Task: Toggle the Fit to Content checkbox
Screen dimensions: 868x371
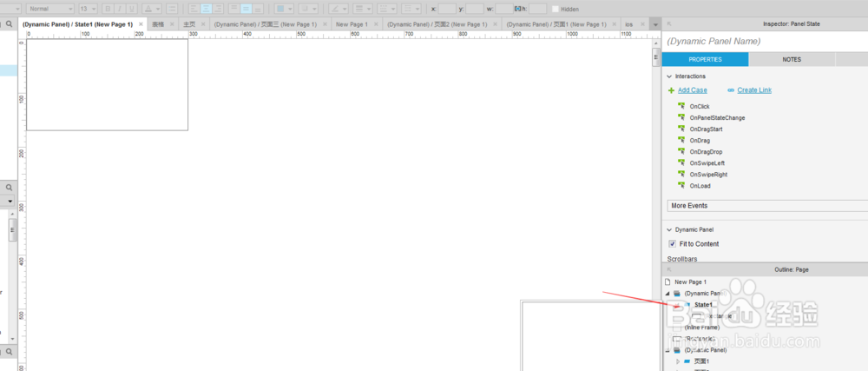Action: click(x=672, y=243)
